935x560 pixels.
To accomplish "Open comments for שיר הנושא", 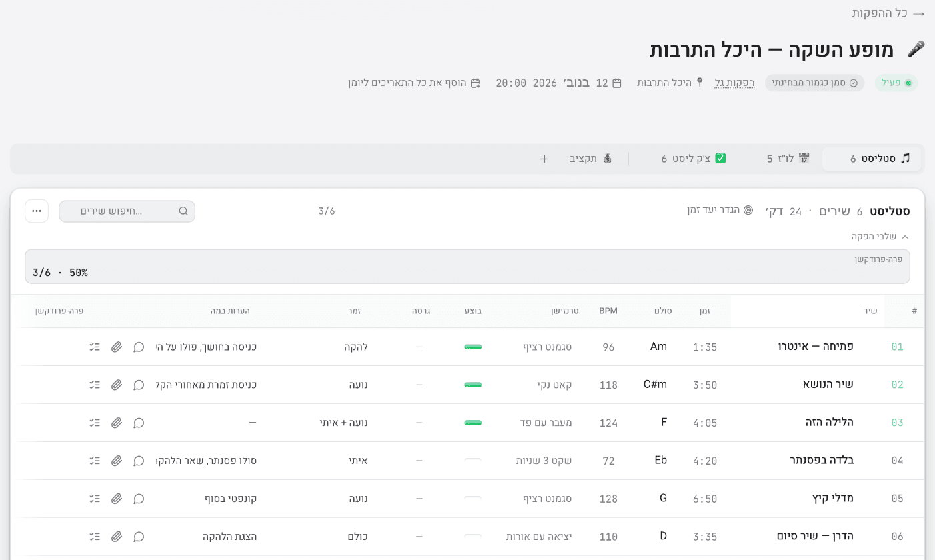I will (139, 385).
